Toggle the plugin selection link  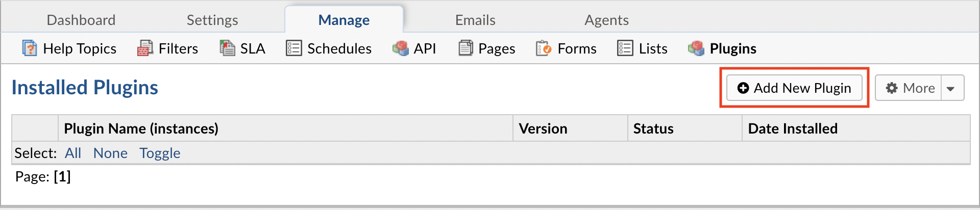[x=160, y=153]
